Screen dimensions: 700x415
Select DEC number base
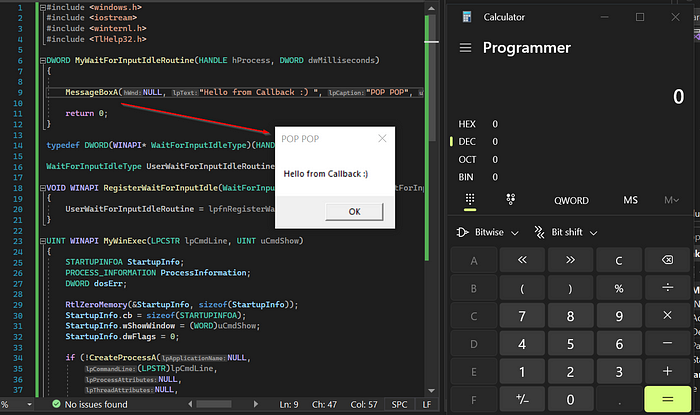pos(478,141)
